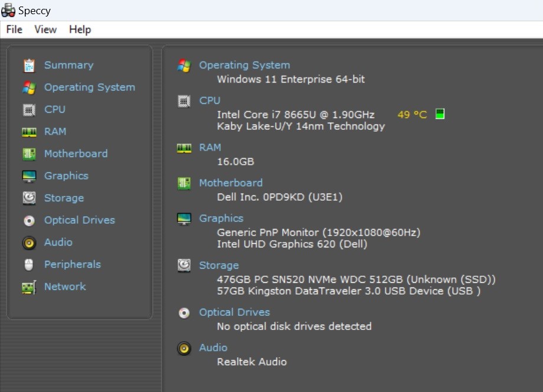Open the CPU section from sidebar
Screen dimensions: 543x392
click(55, 109)
